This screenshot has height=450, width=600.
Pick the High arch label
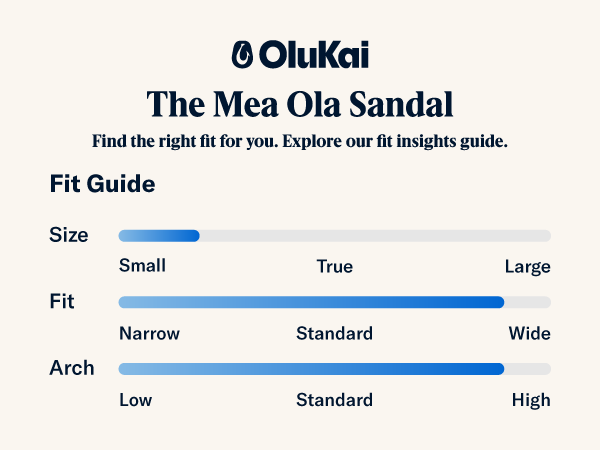pyautogui.click(x=531, y=400)
